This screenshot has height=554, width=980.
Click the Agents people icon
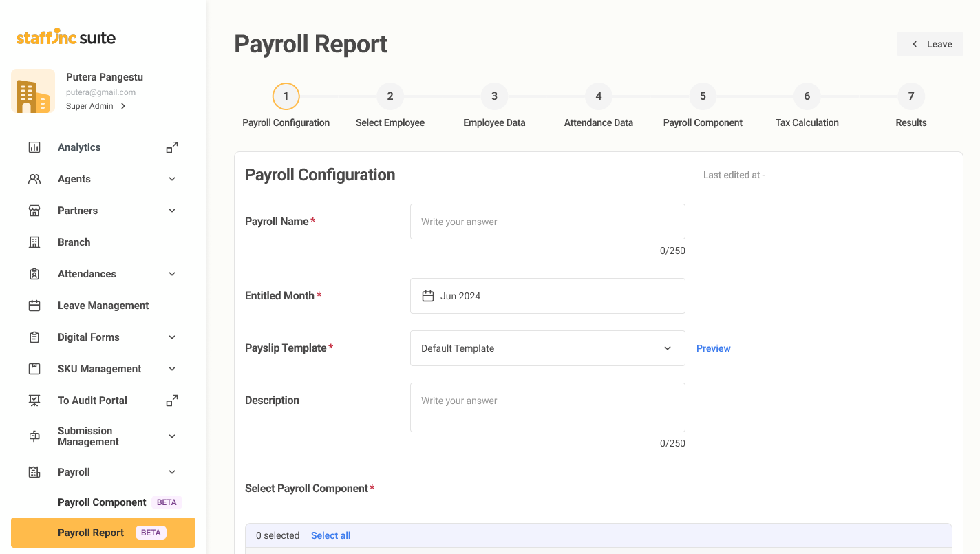point(34,179)
